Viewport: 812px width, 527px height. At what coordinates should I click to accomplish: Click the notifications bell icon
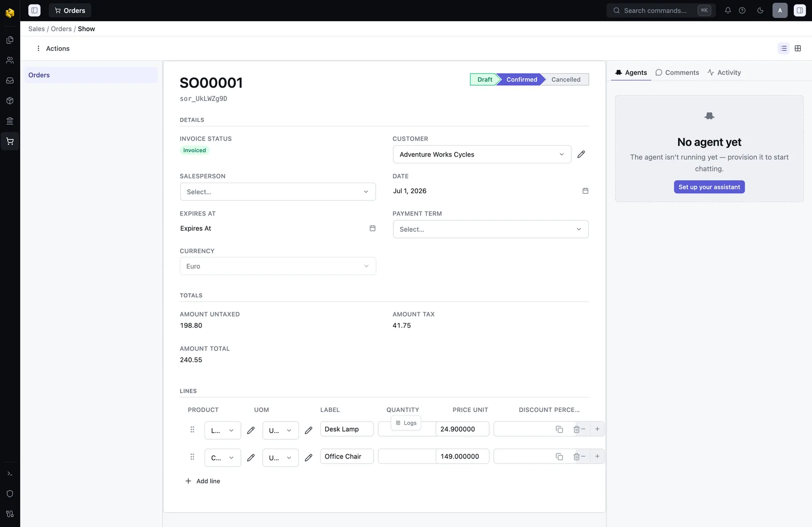[728, 10]
